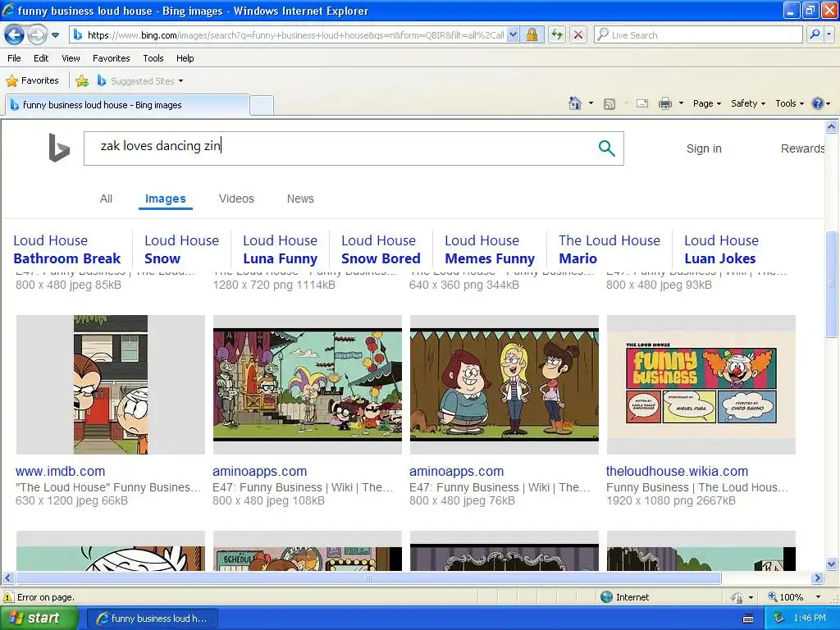Open a new blank tab

coord(262,105)
